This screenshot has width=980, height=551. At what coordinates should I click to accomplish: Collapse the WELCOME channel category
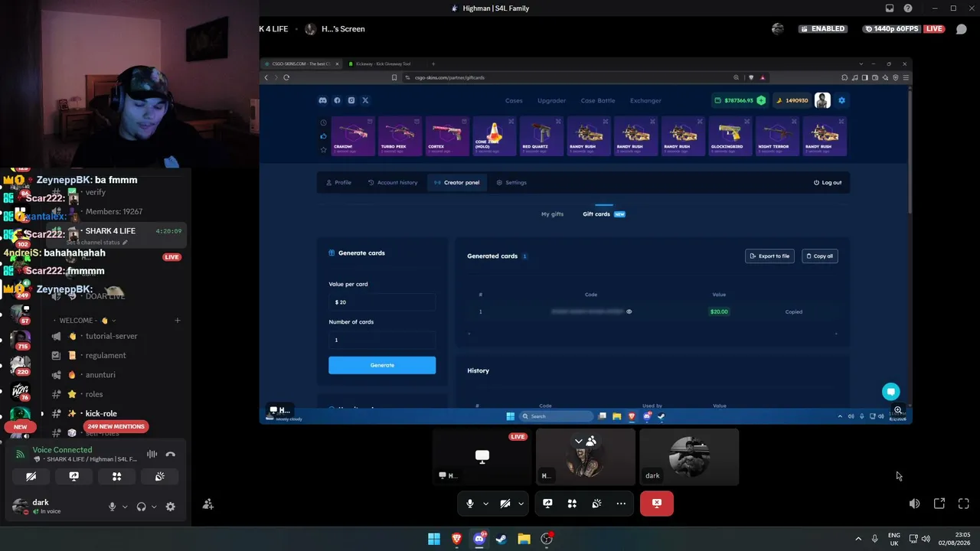coord(83,321)
